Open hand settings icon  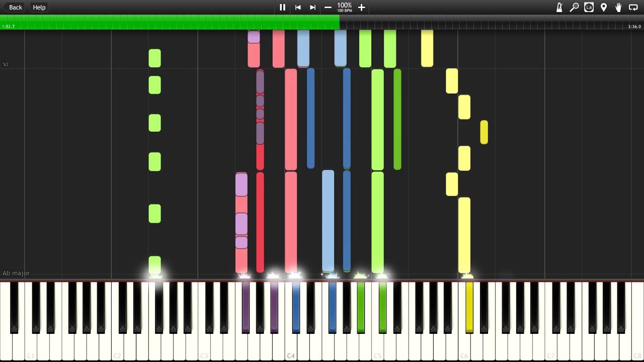point(618,7)
